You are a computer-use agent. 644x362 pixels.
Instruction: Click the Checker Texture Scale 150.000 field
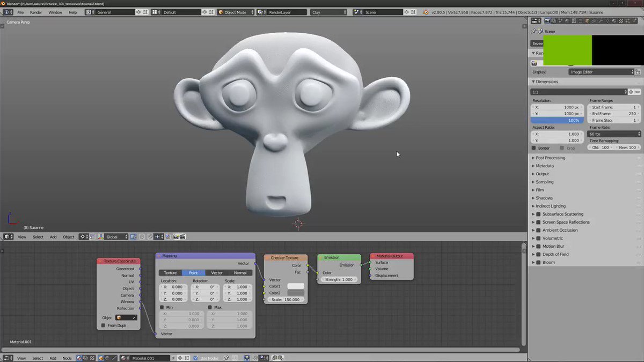286,299
